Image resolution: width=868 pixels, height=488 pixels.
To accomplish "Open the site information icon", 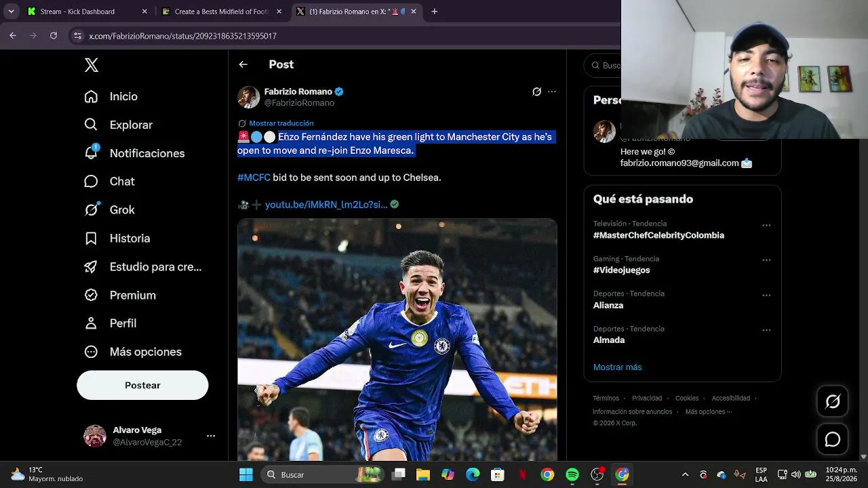I will (x=78, y=36).
